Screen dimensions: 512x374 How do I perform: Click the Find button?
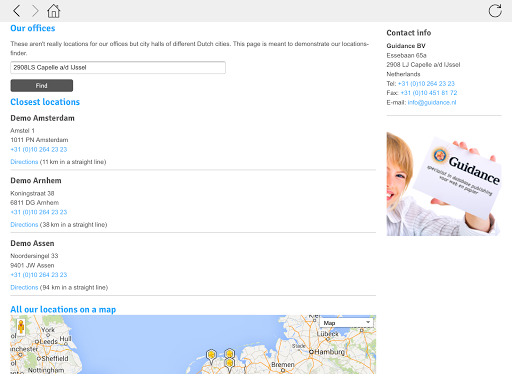coord(42,85)
